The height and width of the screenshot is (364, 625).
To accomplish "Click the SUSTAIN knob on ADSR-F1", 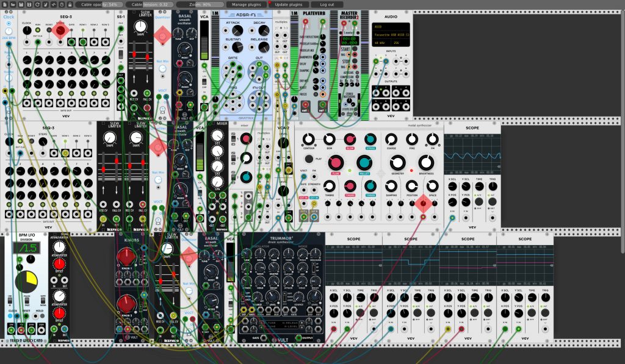I will (x=237, y=48).
